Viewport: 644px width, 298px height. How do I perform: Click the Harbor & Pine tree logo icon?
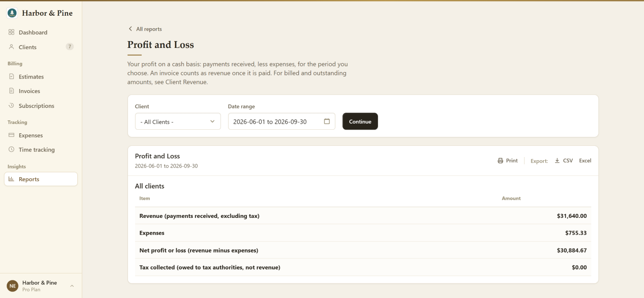pyautogui.click(x=12, y=13)
